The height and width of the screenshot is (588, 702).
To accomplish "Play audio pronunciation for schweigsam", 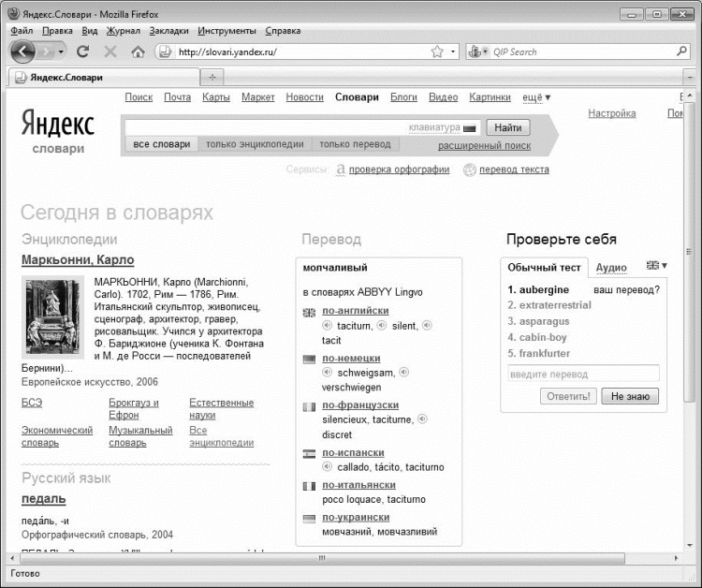I will pyautogui.click(x=328, y=372).
